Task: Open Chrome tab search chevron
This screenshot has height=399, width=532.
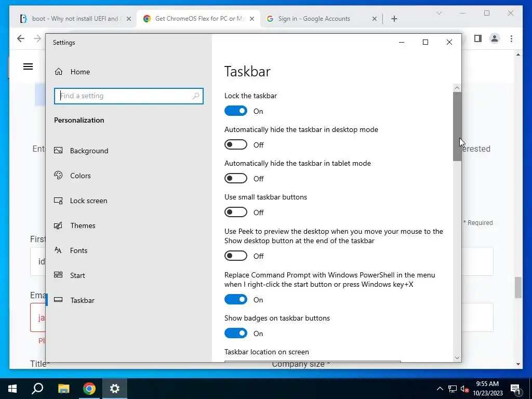Action: pos(438,13)
